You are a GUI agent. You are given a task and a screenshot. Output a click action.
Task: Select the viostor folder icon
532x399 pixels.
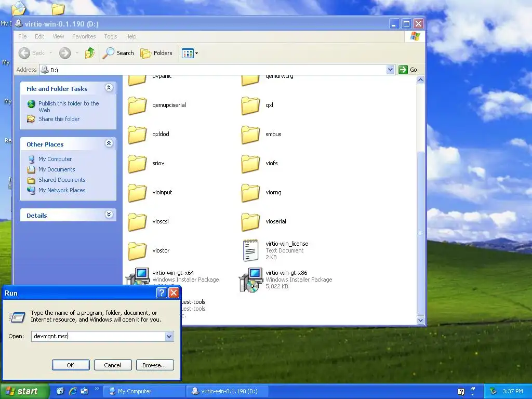click(x=137, y=251)
